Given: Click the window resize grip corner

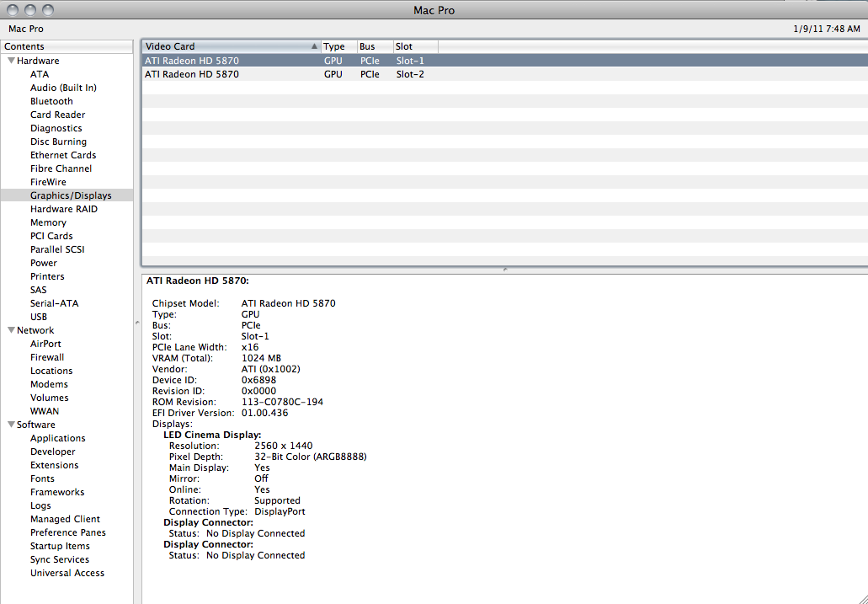Looking at the screenshot, I should point(862,598).
